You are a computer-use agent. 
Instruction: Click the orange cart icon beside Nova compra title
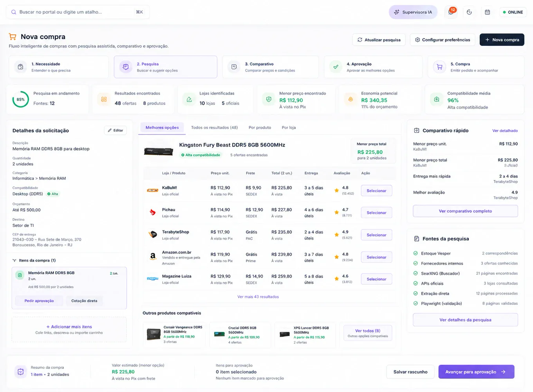(13, 37)
